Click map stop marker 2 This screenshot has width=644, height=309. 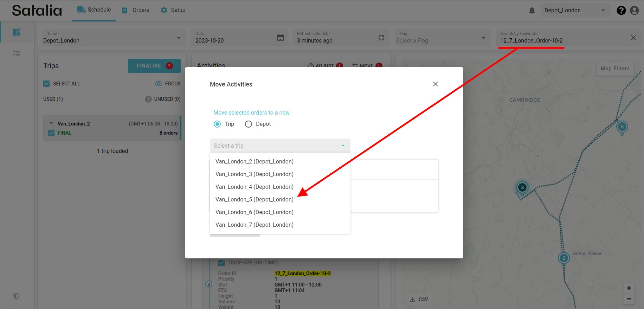pos(564,258)
